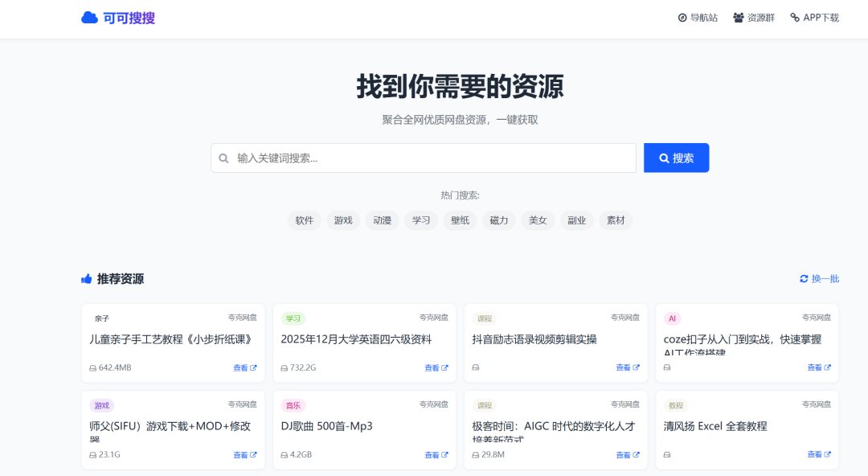Viewport: 868px width, 476px height.
Task: Click the 搜索 search button
Action: point(676,158)
